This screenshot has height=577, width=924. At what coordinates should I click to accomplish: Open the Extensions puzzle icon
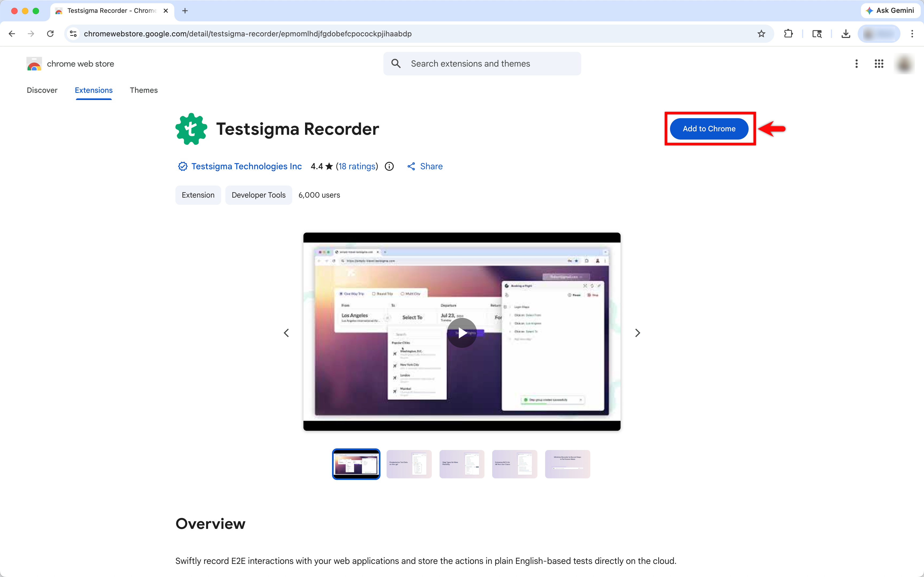(788, 34)
